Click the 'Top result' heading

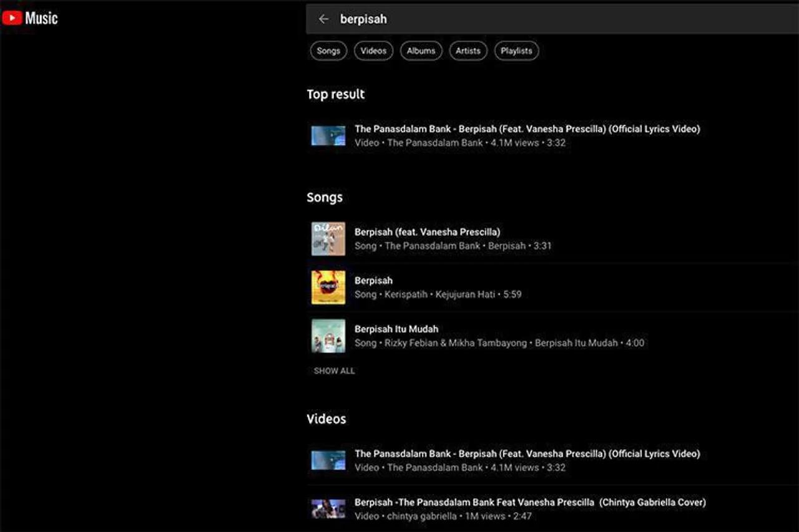[336, 94]
